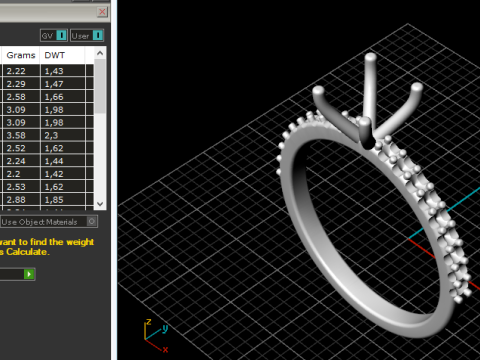Click the weight list scrollbar thumb
This screenshot has width=480, height=360.
(x=100, y=86)
